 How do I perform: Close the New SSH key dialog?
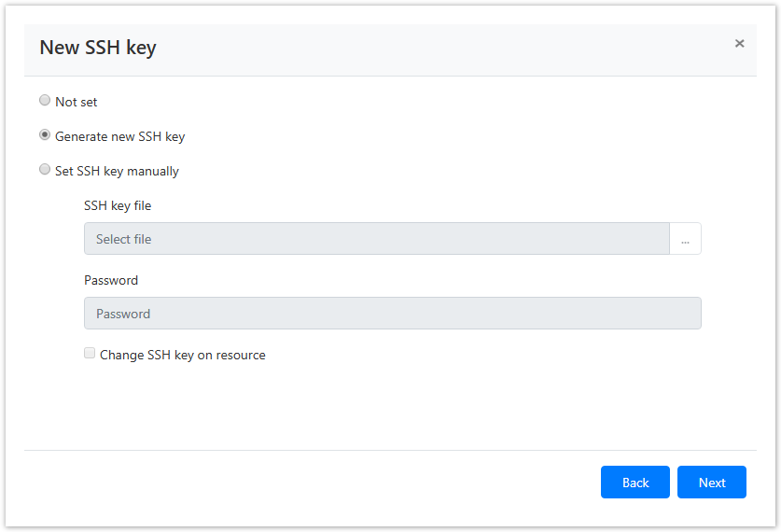click(x=739, y=44)
